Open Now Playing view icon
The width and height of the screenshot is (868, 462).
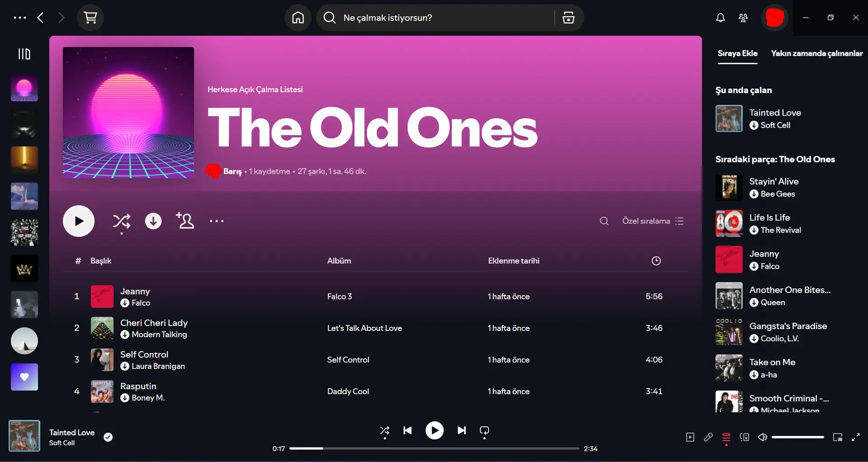tap(690, 437)
